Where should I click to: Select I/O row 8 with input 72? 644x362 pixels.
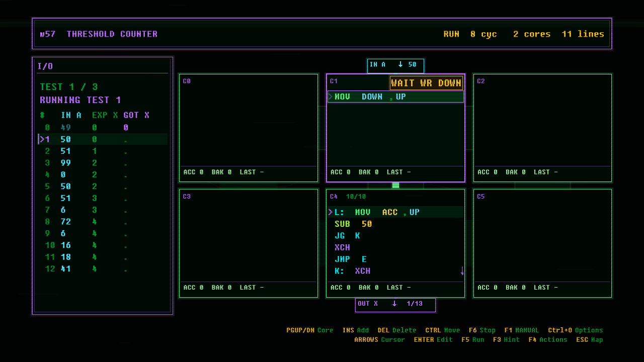pyautogui.click(x=103, y=222)
